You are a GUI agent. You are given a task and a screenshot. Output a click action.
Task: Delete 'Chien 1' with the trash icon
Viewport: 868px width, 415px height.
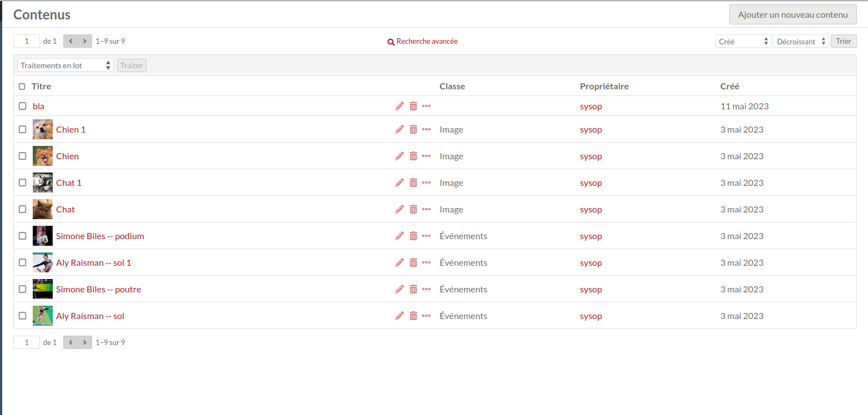[413, 129]
